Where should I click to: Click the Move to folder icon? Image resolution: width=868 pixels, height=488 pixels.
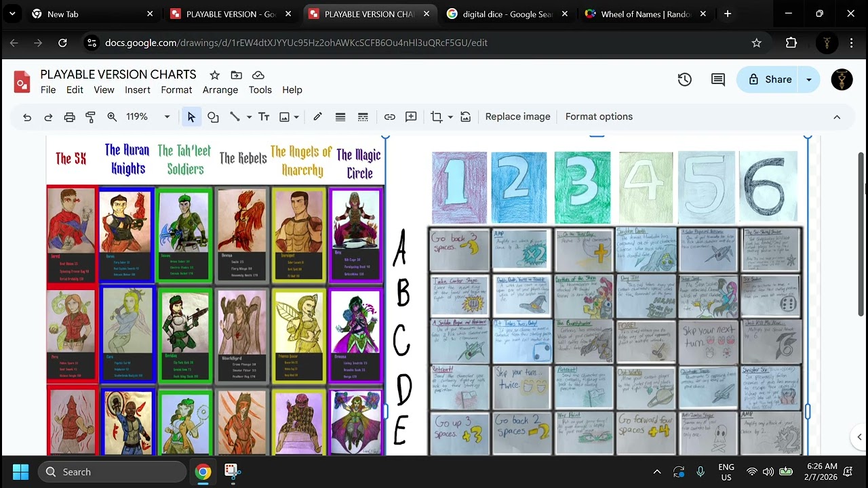236,75
